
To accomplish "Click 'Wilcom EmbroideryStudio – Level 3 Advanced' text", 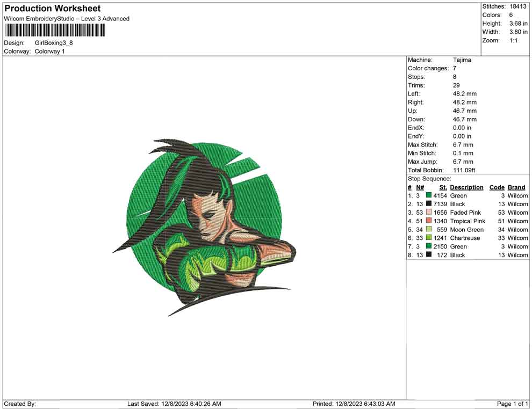I will coord(67,19).
